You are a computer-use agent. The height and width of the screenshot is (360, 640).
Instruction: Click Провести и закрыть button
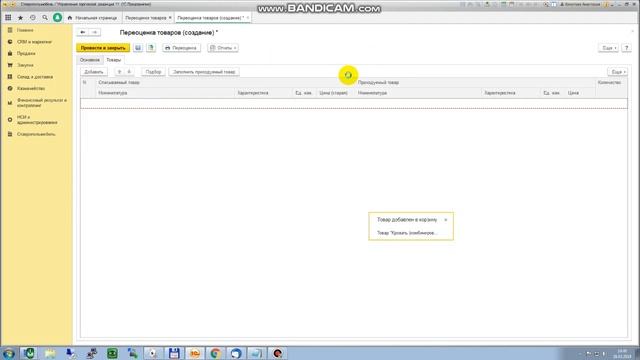(x=103, y=48)
